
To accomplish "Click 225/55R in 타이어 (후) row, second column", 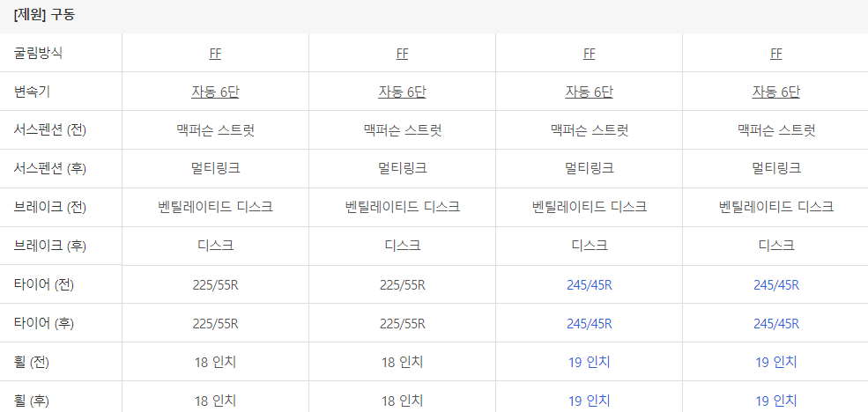I will 403,323.
